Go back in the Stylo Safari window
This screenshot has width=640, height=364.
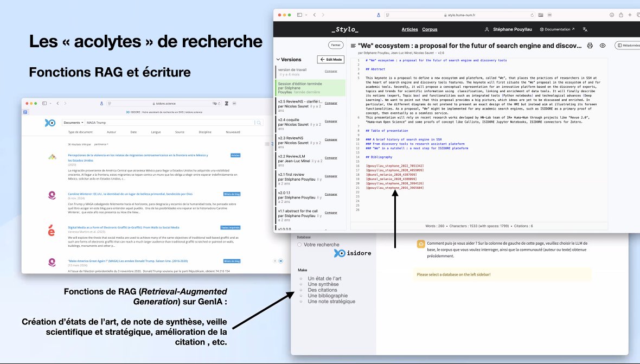(x=314, y=15)
